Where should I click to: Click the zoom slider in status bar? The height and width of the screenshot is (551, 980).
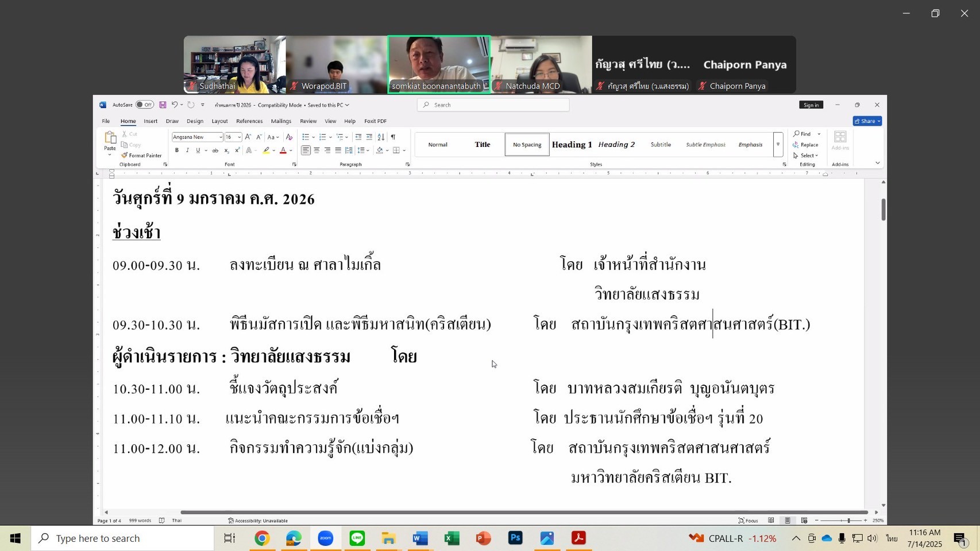pos(848,521)
